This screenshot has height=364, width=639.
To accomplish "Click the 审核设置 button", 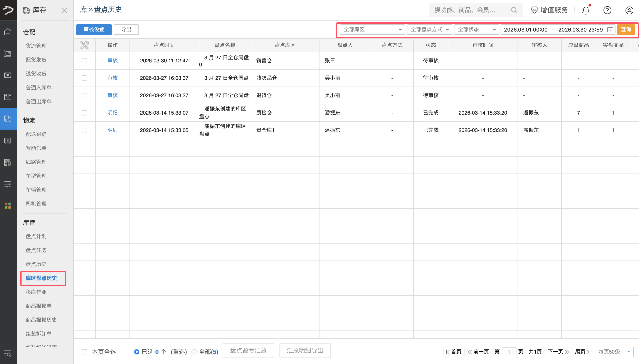I will (94, 30).
